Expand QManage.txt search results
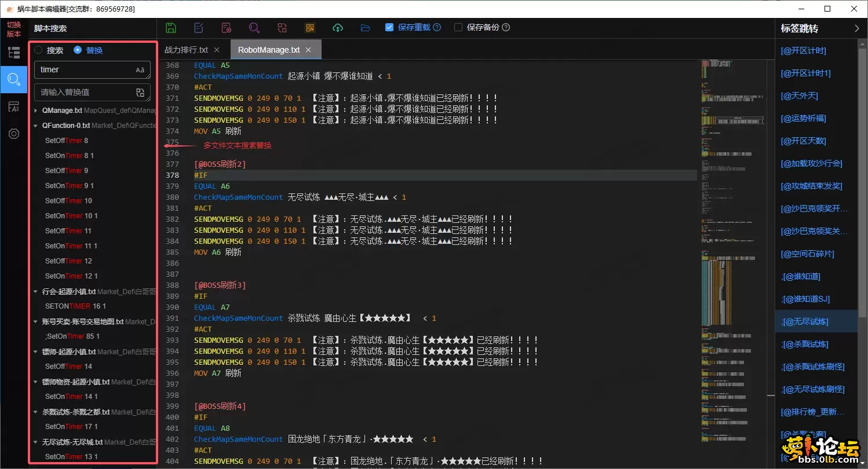868x469 pixels. click(36, 110)
